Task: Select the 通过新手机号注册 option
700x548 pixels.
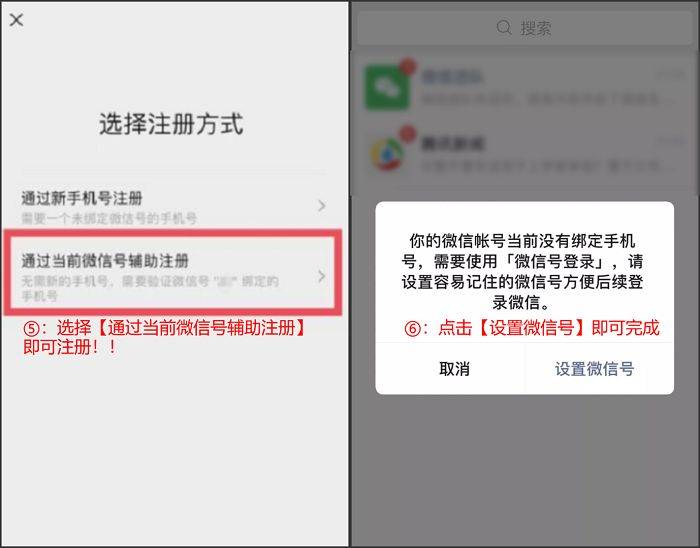Action: (174, 206)
